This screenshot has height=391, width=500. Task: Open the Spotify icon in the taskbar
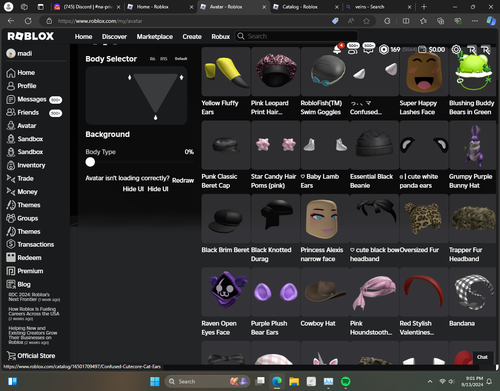[x=346, y=381]
